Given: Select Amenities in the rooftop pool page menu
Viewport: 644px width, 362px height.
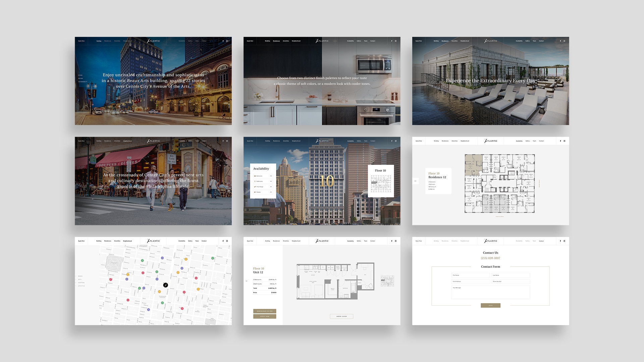Looking at the screenshot, I should click(x=454, y=41).
